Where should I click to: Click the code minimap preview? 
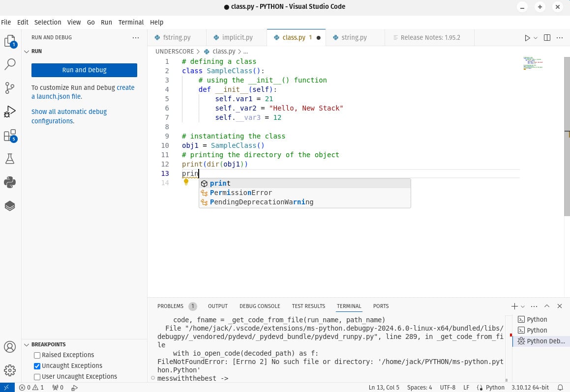click(533, 63)
